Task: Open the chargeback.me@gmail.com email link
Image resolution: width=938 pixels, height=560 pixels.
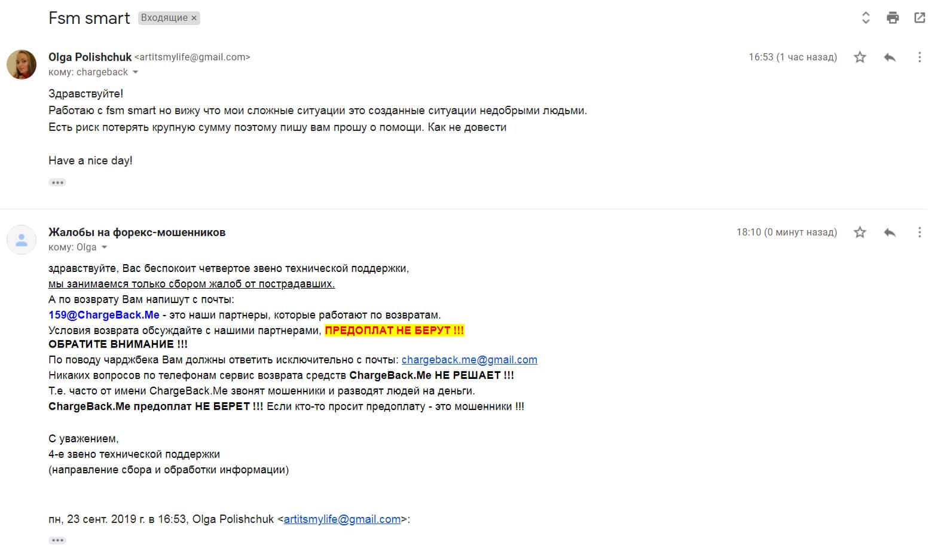Action: tap(469, 360)
